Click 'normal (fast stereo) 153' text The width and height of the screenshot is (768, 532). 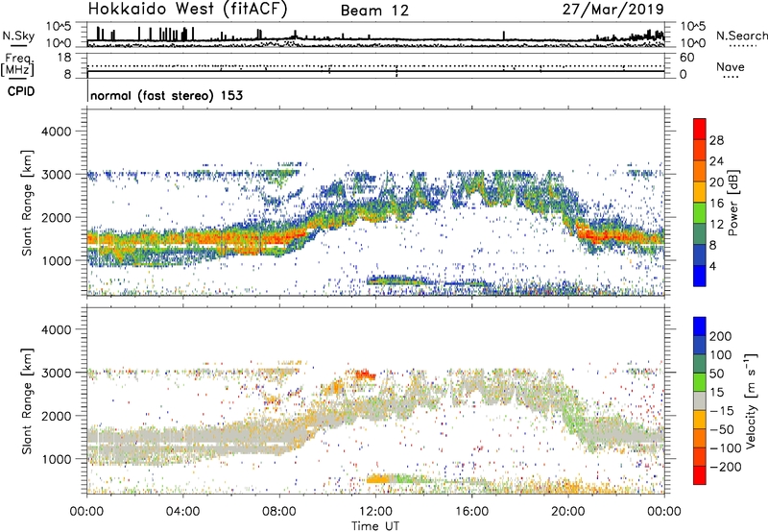166,95
